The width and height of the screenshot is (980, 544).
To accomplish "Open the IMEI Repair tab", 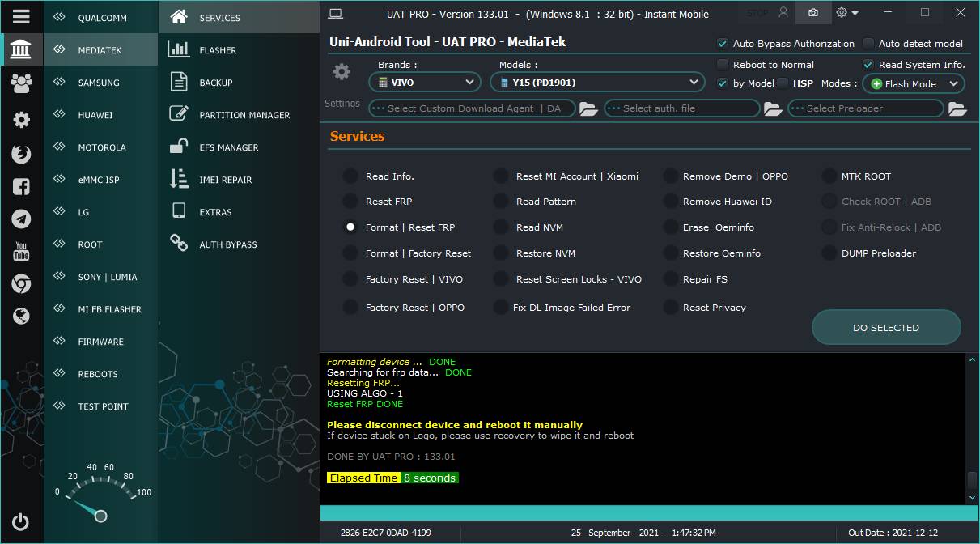I will 239,180.
